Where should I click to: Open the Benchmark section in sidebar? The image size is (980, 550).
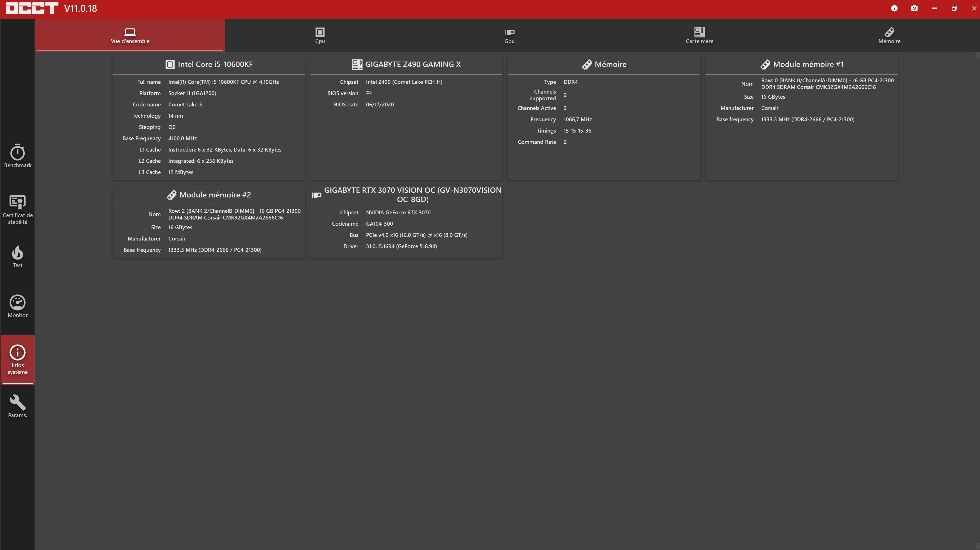click(x=17, y=156)
